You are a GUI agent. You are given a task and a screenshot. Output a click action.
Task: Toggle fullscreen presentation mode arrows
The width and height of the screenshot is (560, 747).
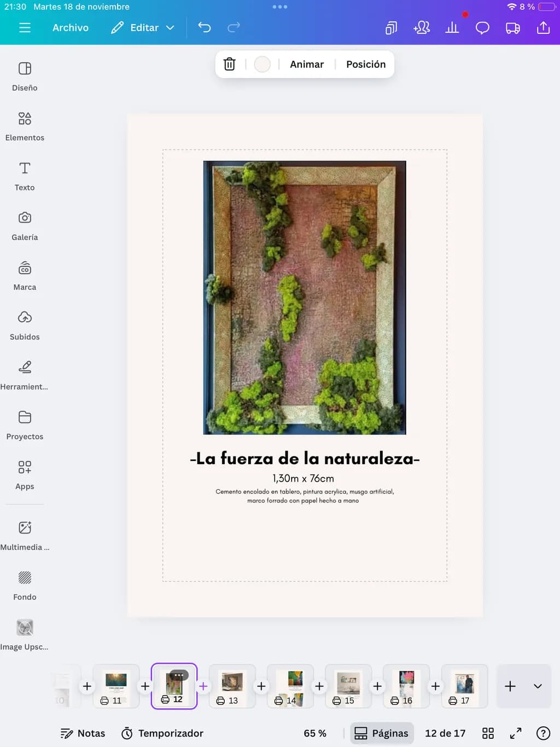516,733
